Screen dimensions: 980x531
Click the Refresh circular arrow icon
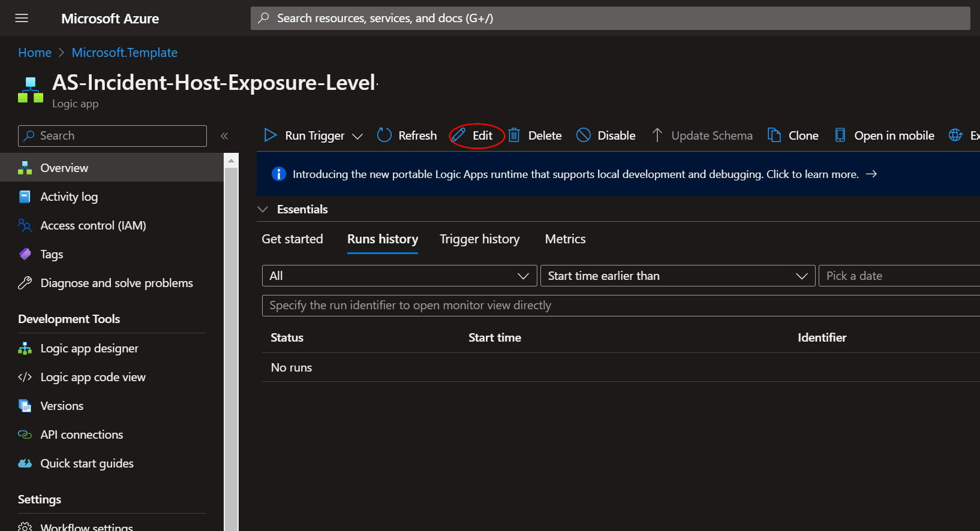[384, 135]
